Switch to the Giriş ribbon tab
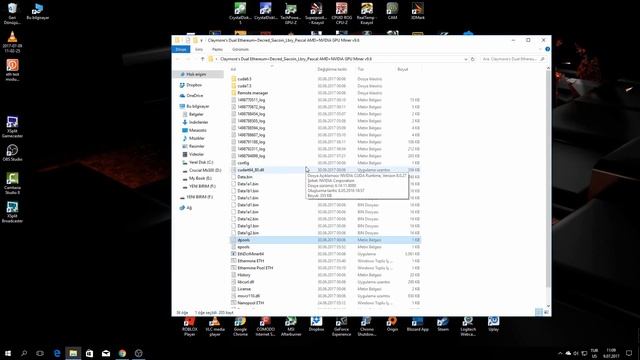640x360 pixels. click(x=199, y=49)
